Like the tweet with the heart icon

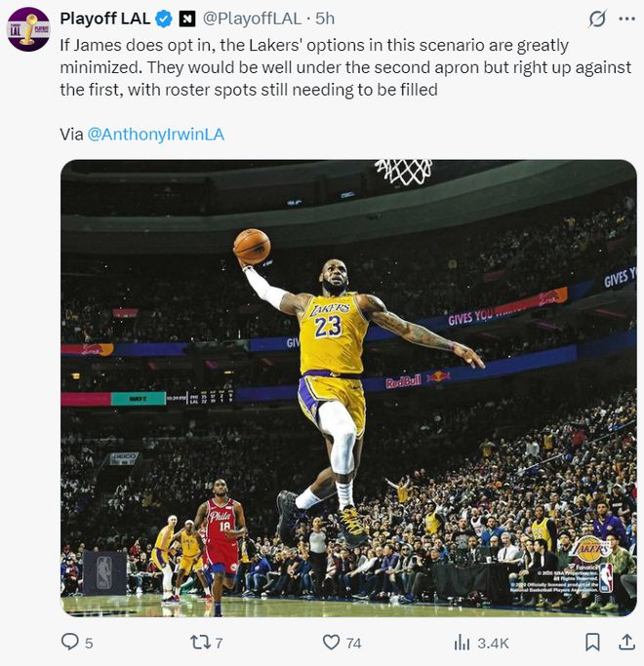[x=331, y=643]
